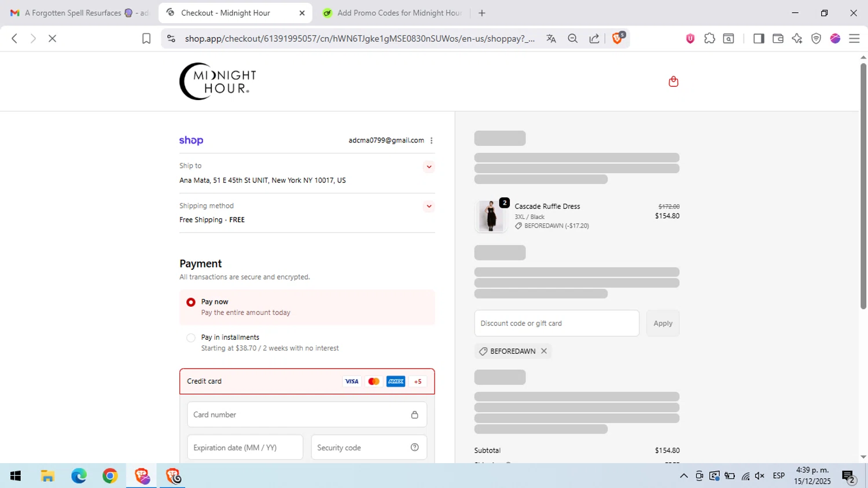
Task: Open the notification center icon
Action: [x=849, y=476]
